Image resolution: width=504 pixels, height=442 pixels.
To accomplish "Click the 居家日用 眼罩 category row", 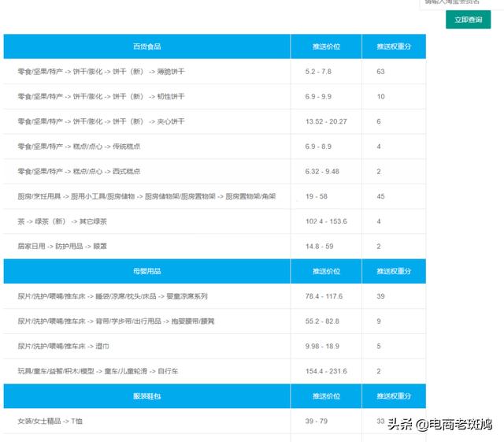I will click(x=215, y=247).
